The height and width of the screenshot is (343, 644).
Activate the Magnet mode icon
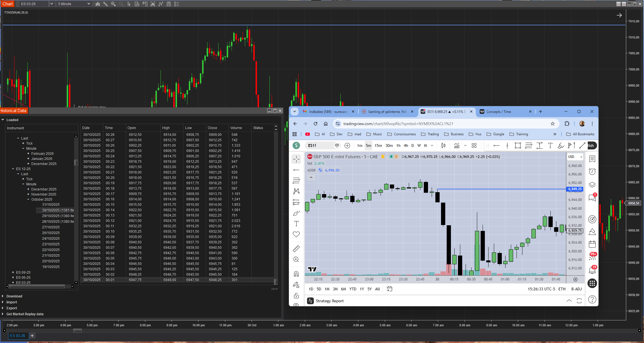[296, 274]
